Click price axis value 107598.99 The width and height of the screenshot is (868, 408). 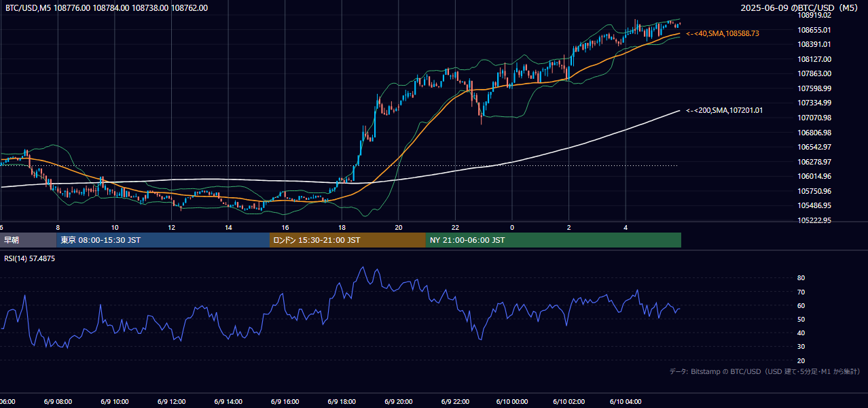coord(814,88)
